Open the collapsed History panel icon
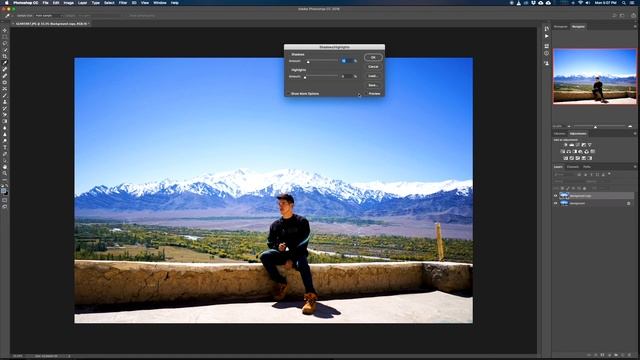Screen dimensions: 640x360 point(547,29)
